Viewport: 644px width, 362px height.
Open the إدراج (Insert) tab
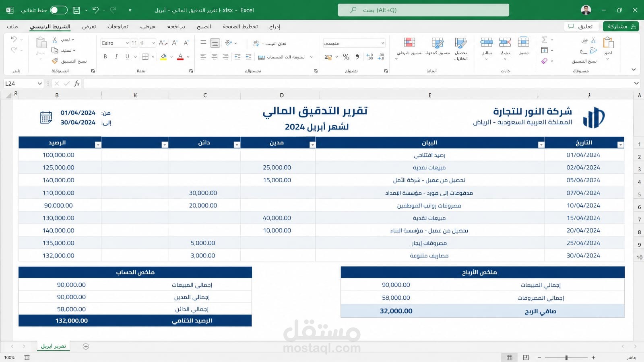click(x=275, y=27)
